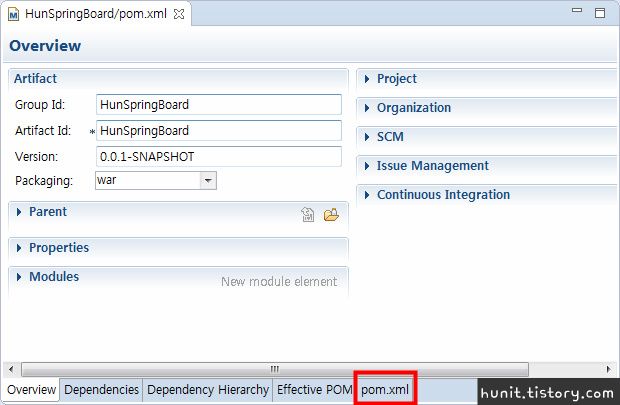This screenshot has width=620, height=405.
Task: Select the HunSpringBoard/pom.xml editor tab title
Action: click(96, 14)
